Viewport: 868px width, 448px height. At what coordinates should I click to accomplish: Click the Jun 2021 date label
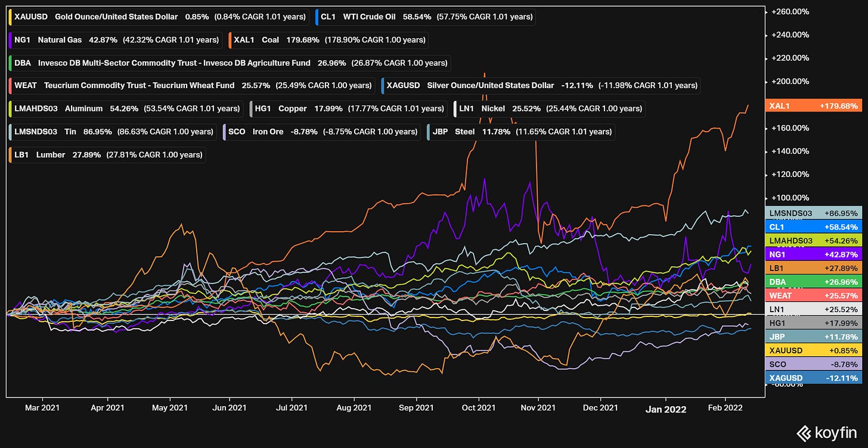tap(230, 408)
